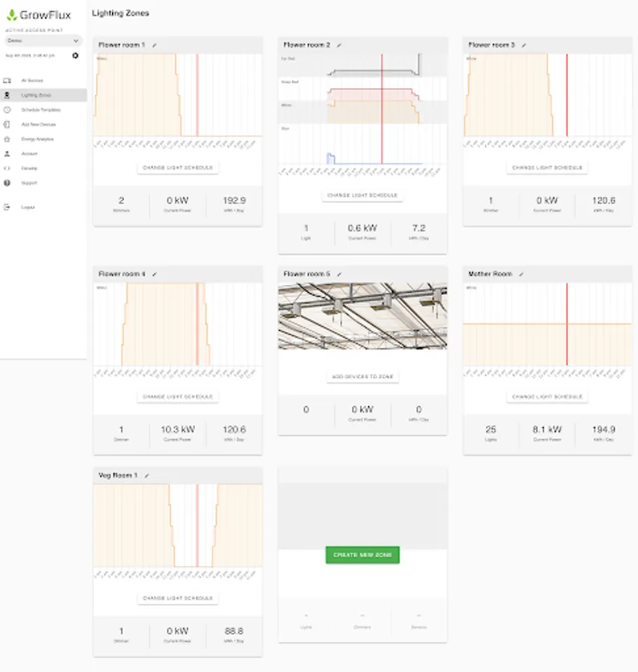This screenshot has height=672, width=638.
Task: Click the Schedule Templates clock icon
Action: 7,110
